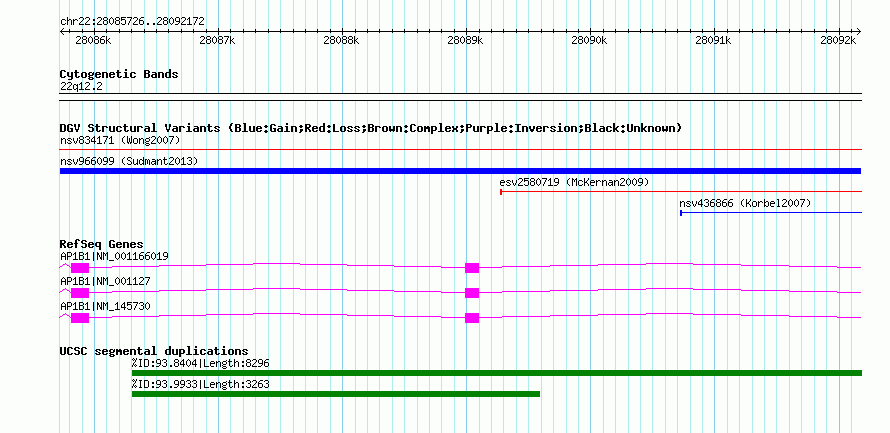Click the 28086k ruler tick label
Viewport: 890px width, 433px height.
click(x=93, y=41)
